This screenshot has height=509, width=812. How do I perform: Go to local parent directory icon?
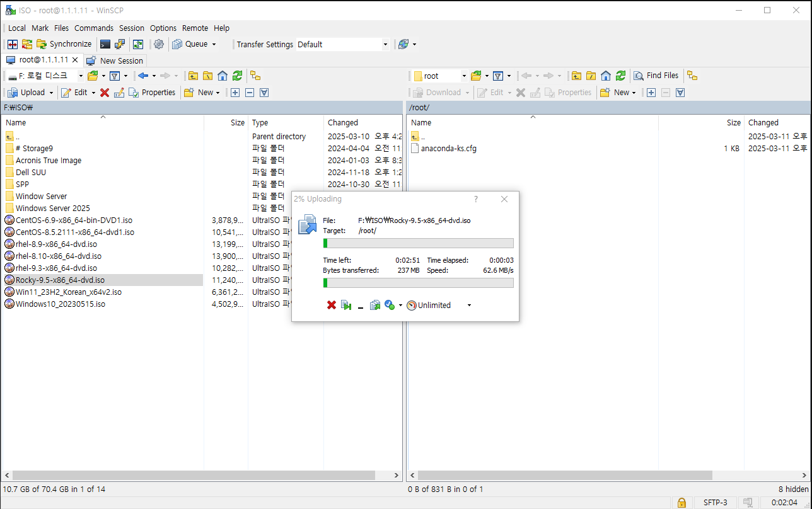(193, 76)
